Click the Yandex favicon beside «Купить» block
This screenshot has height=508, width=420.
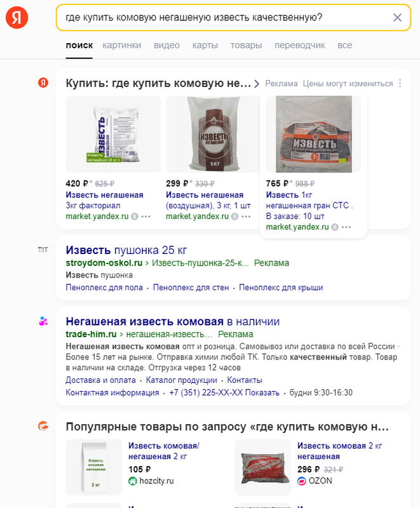(43, 83)
